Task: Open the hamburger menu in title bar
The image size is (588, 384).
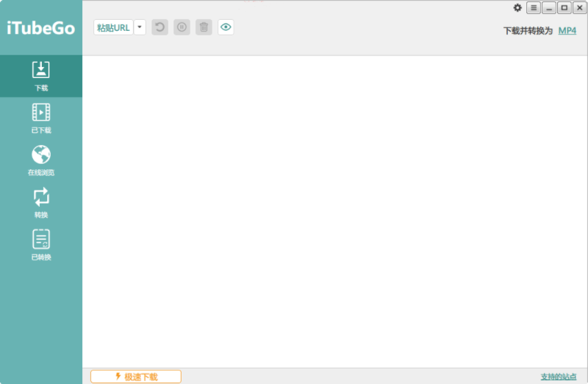Action: click(x=534, y=8)
